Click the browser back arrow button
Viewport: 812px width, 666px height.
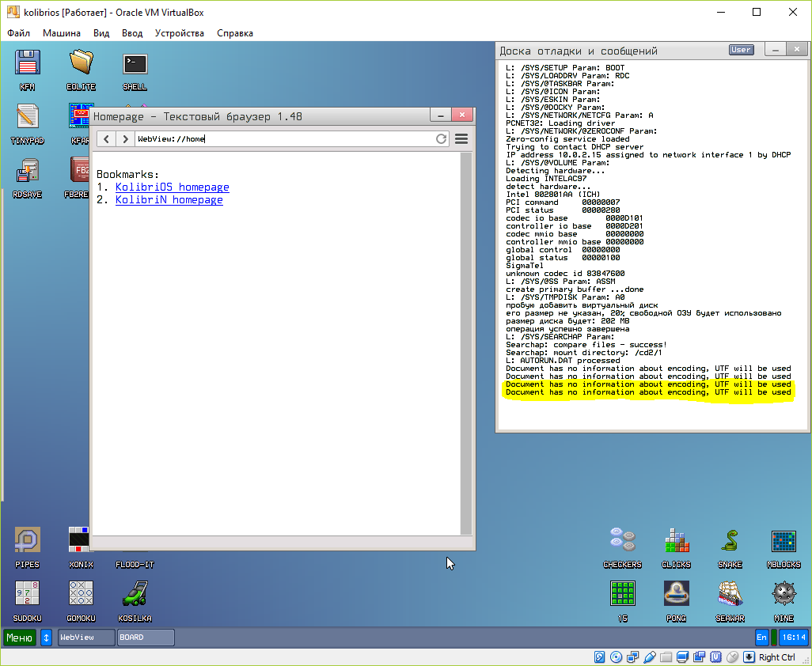[107, 139]
